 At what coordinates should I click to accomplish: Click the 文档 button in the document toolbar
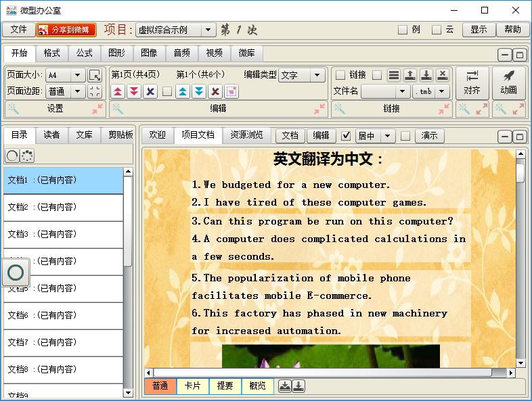[290, 136]
